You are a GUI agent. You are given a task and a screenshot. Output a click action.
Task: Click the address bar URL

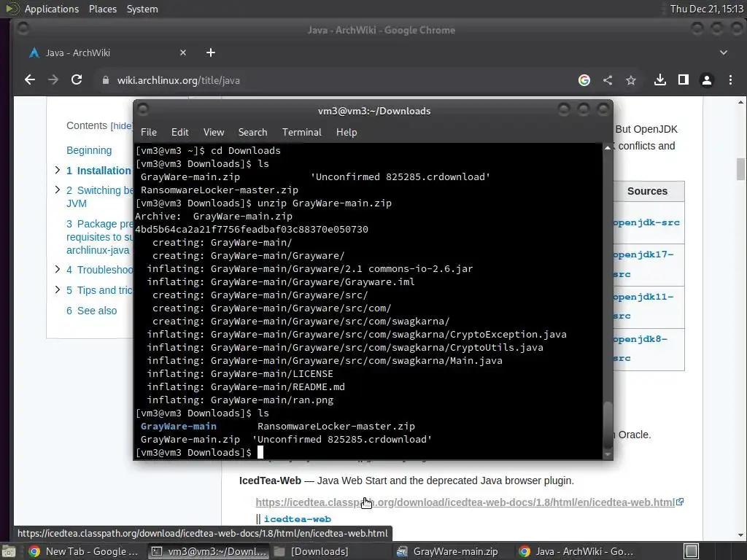(178, 80)
